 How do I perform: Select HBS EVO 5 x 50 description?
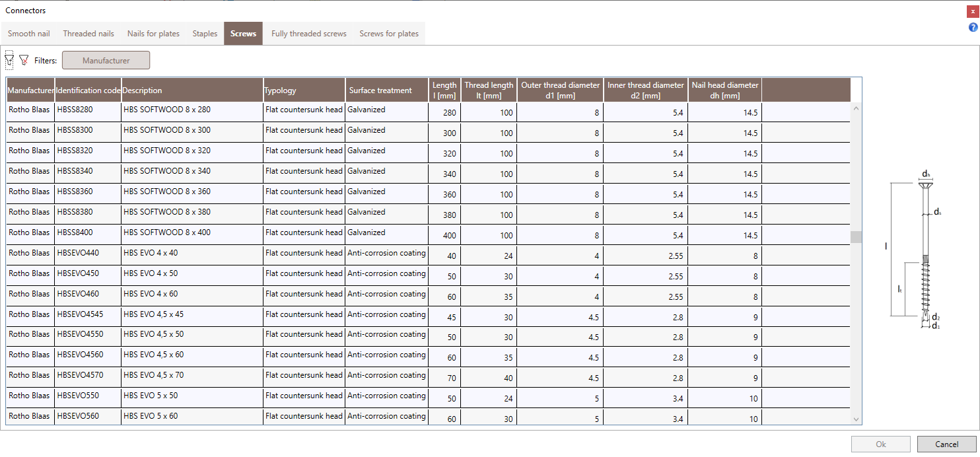192,398
